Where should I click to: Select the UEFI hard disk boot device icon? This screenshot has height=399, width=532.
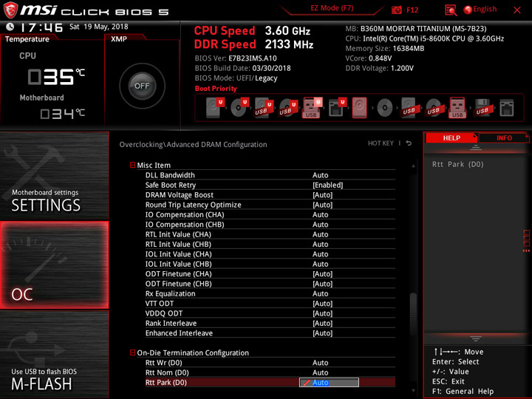click(x=215, y=108)
